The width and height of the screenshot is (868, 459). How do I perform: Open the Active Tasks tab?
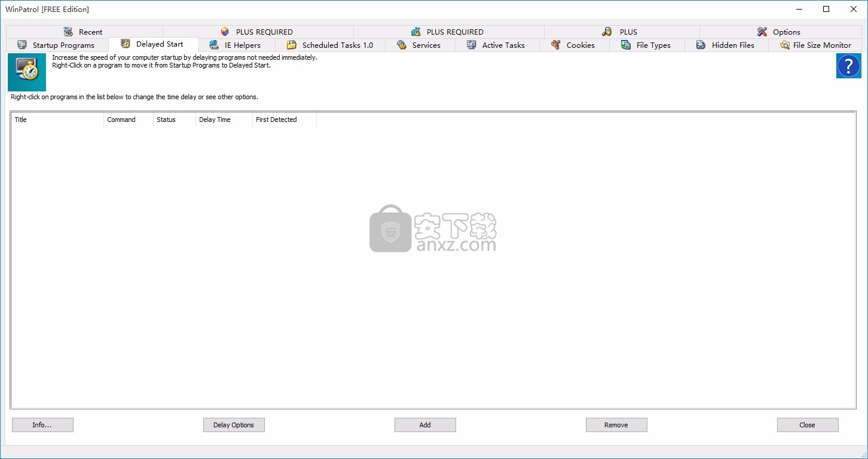pos(497,45)
